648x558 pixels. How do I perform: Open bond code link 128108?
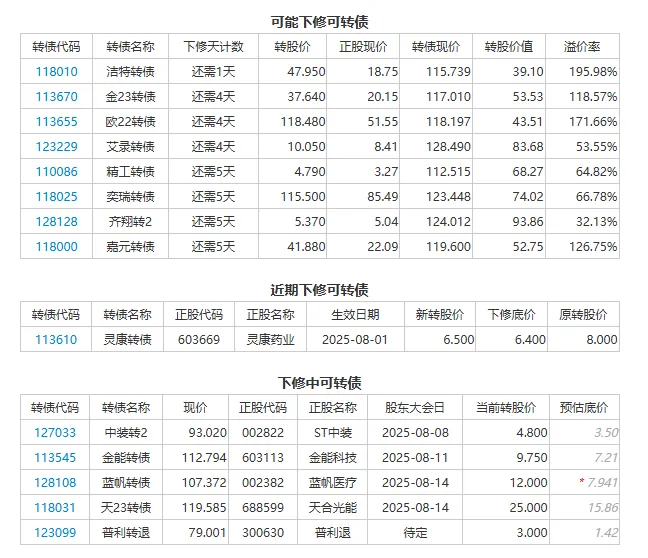point(55,483)
